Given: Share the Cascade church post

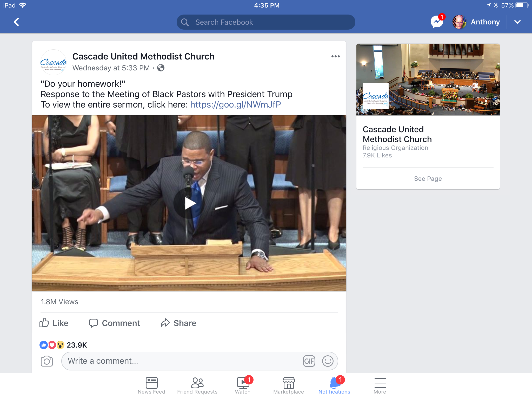Looking at the screenshot, I should [178, 323].
